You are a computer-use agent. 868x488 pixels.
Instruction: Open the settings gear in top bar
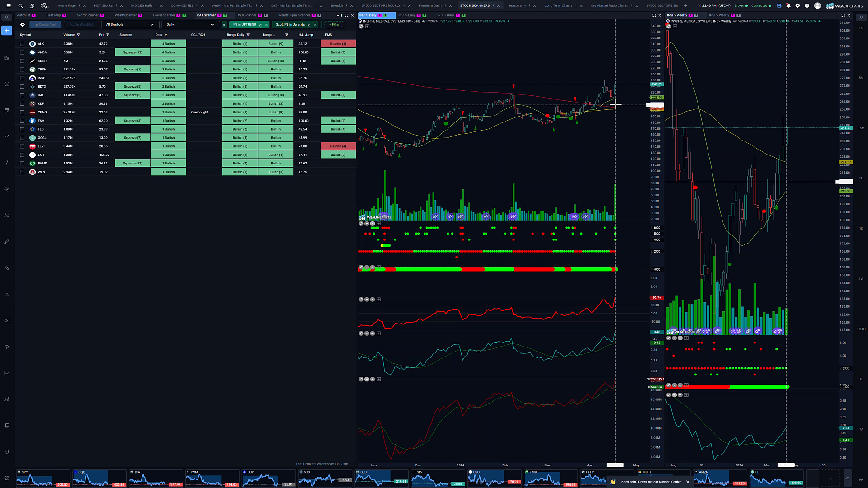pyautogui.click(x=797, y=6)
